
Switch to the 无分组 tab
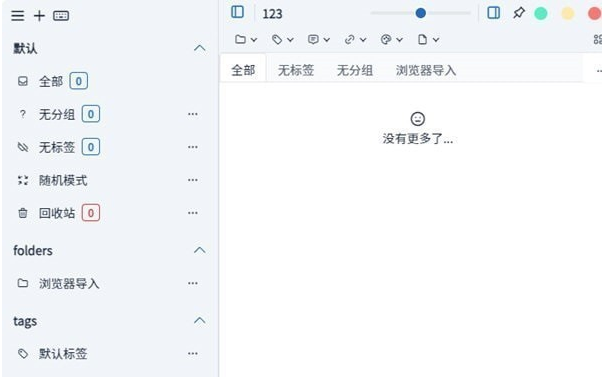click(355, 70)
